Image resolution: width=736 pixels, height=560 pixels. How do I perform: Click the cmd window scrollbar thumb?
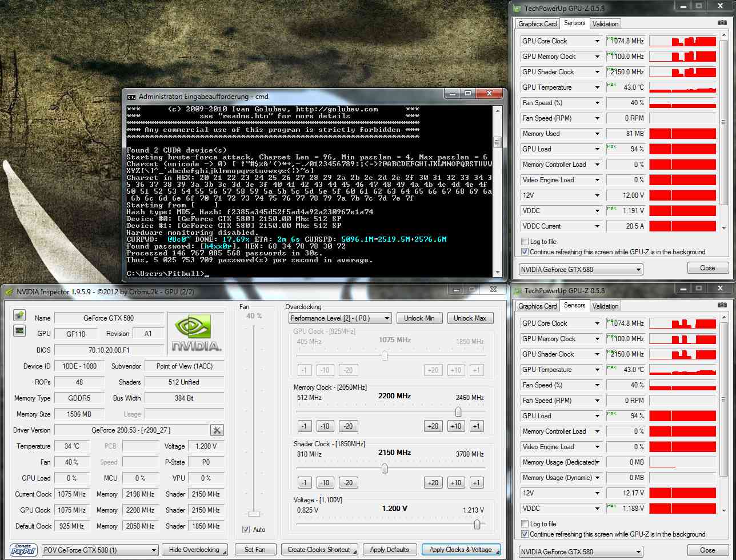[x=498, y=142]
